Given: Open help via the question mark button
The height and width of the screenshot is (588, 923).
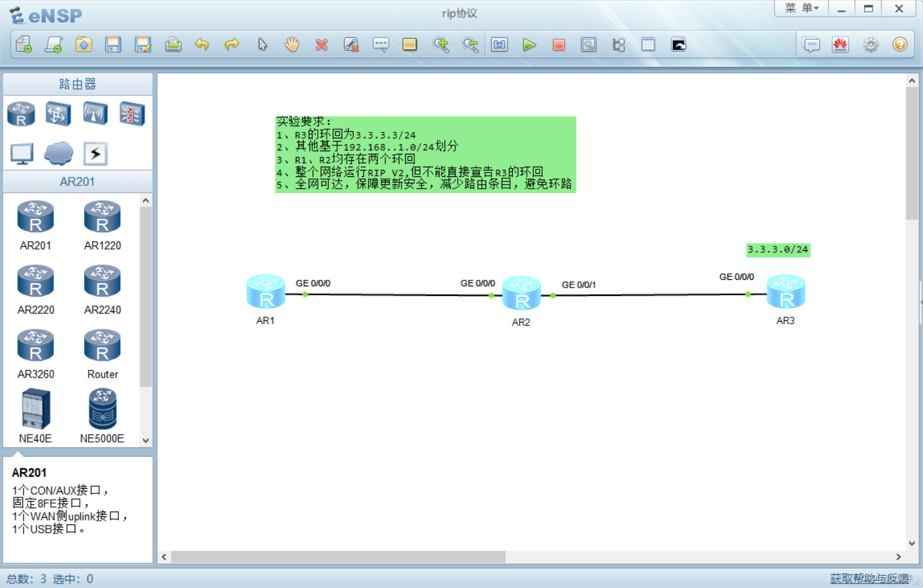Looking at the screenshot, I should (900, 44).
